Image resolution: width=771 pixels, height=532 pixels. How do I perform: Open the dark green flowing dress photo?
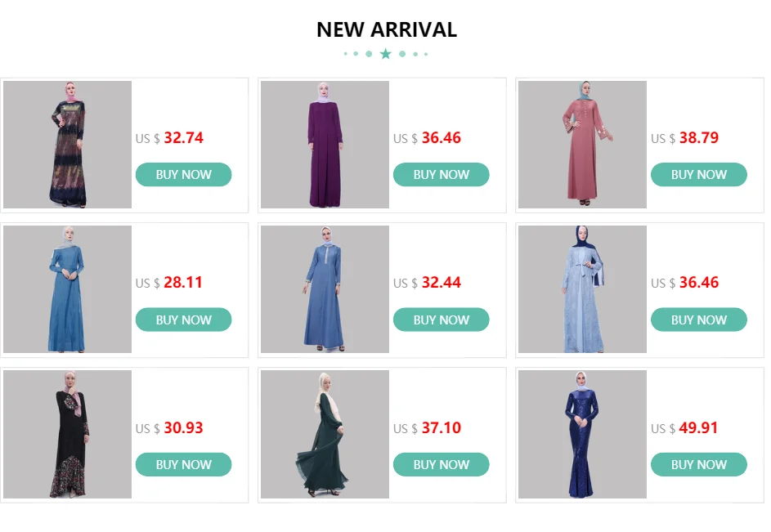click(x=325, y=434)
